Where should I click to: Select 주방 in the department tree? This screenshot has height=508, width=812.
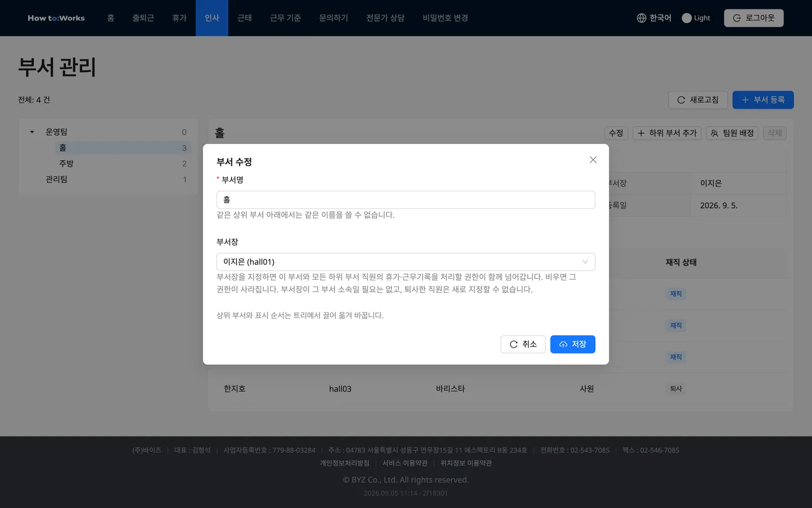66,164
